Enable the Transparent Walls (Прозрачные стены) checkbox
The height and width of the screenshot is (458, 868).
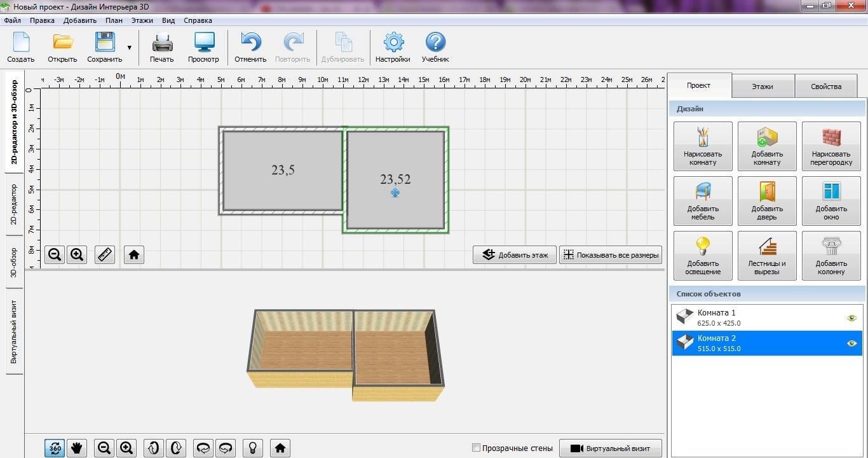click(477, 448)
